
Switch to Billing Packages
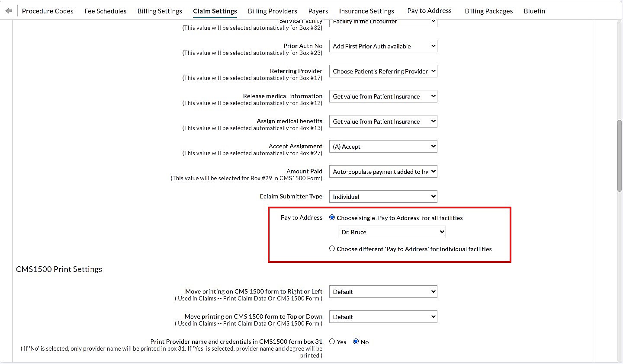[488, 11]
